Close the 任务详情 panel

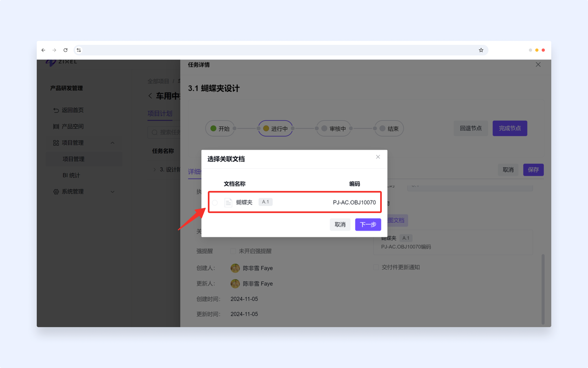pos(538,64)
